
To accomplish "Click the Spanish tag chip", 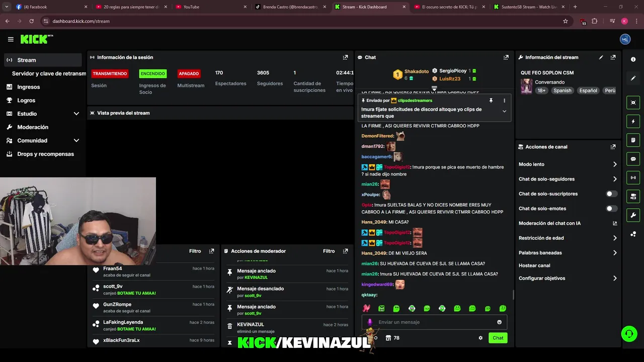I will [x=562, y=90].
